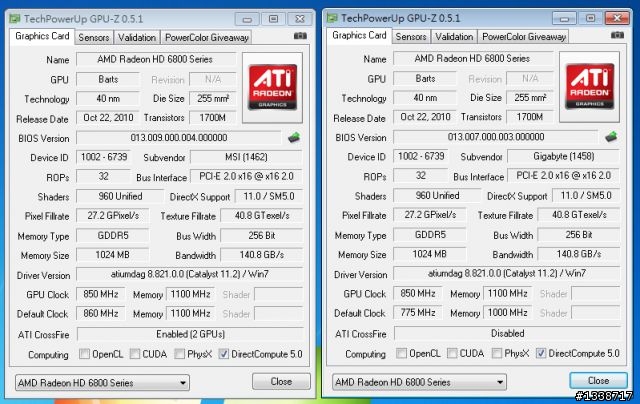
Task: Minimize the right GPU-Z window
Action: (x=564, y=18)
